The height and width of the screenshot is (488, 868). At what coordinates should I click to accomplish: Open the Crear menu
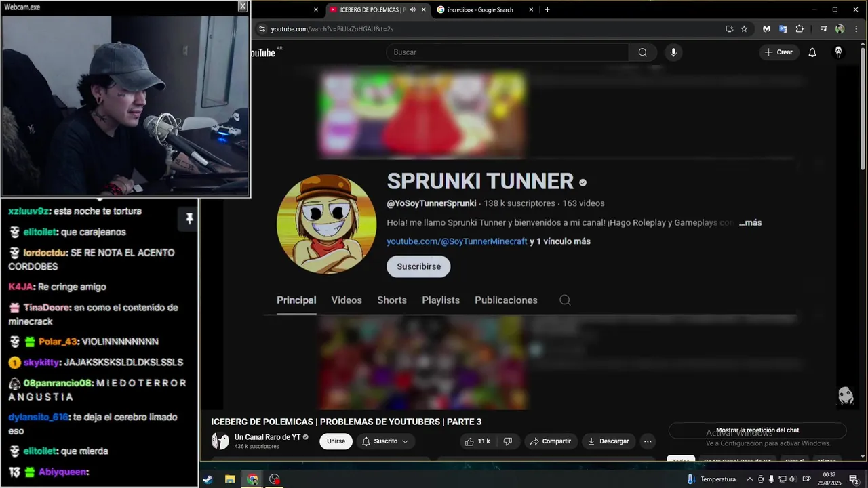point(778,52)
